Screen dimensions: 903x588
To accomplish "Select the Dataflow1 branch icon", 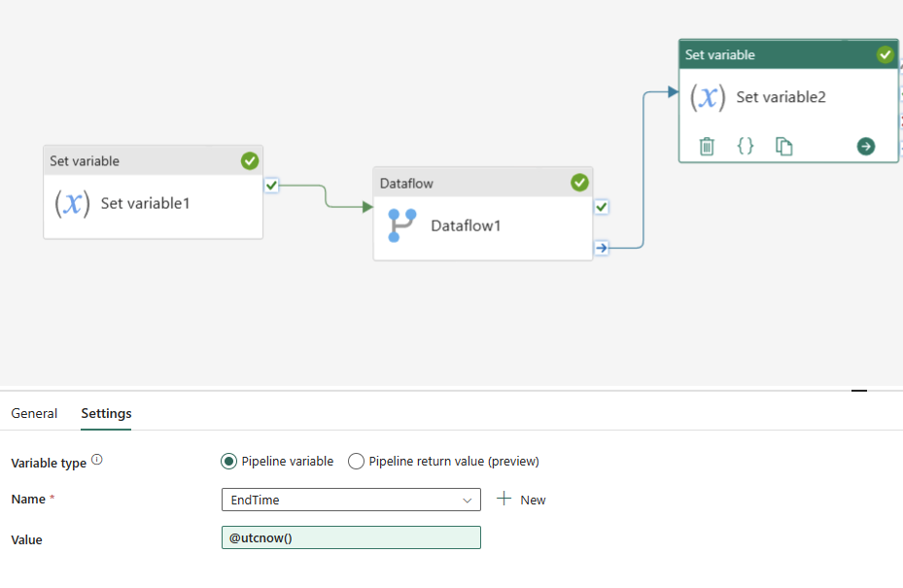I will pyautogui.click(x=401, y=225).
